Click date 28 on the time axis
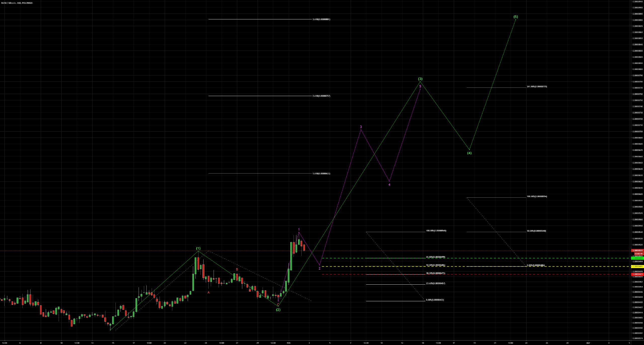Screen dimensions: 644x345 coord(568,343)
